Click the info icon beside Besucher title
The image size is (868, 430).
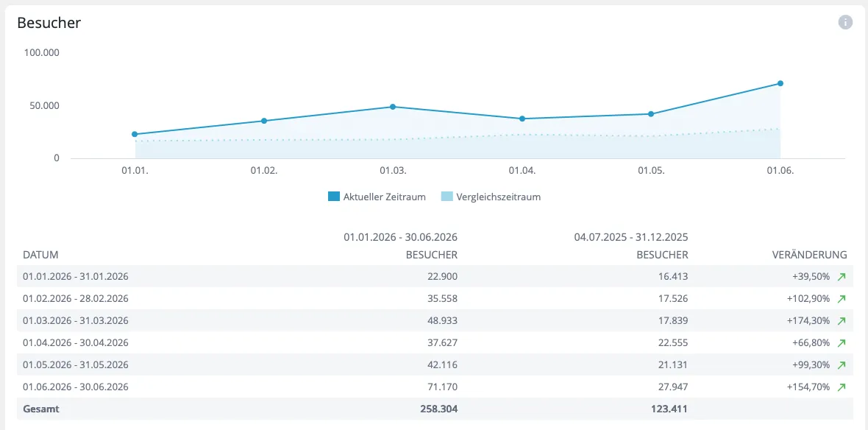click(x=845, y=23)
